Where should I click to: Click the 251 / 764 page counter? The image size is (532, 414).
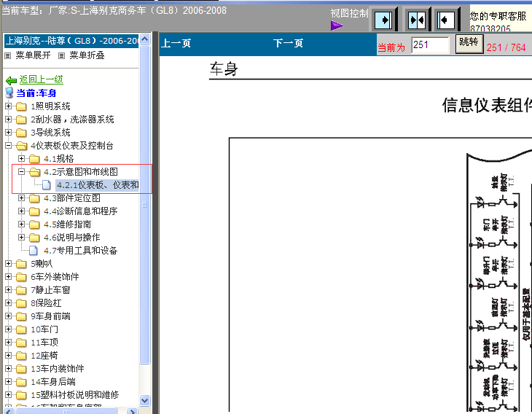point(506,47)
